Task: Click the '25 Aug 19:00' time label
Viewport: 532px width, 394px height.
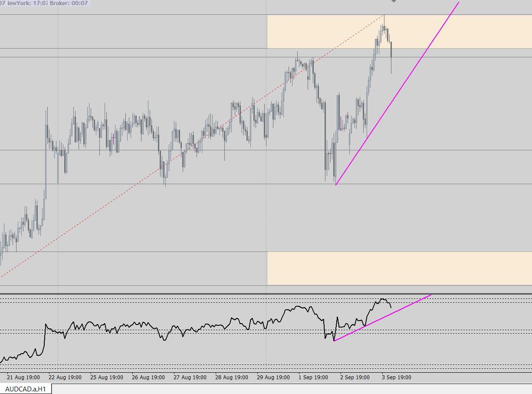Action: point(106,377)
